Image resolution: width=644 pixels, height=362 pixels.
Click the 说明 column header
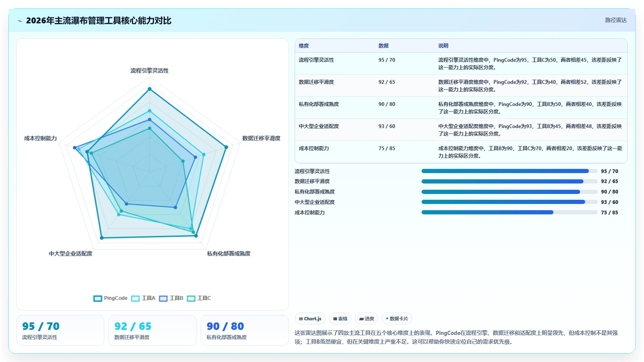click(443, 46)
